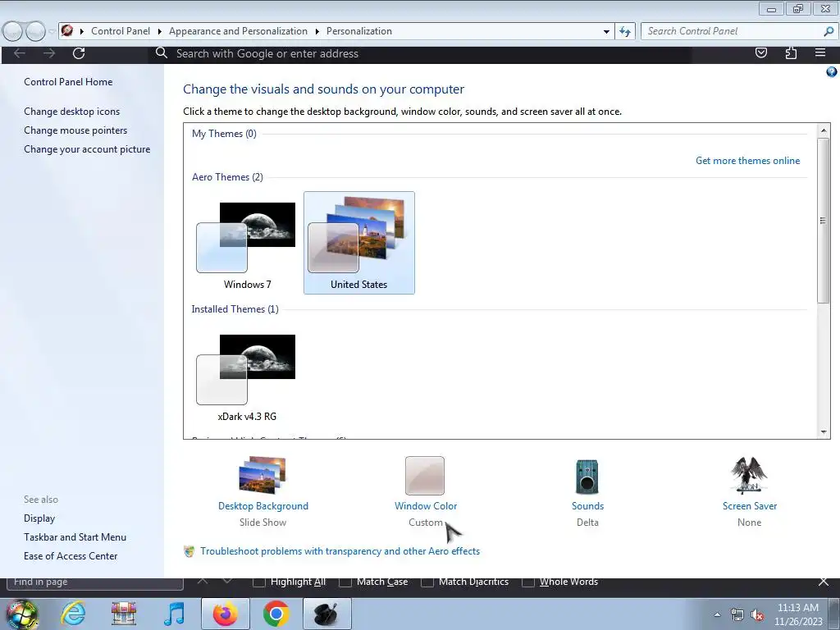Click the address bar refresh button
This screenshot has width=840, height=630.
(624, 31)
